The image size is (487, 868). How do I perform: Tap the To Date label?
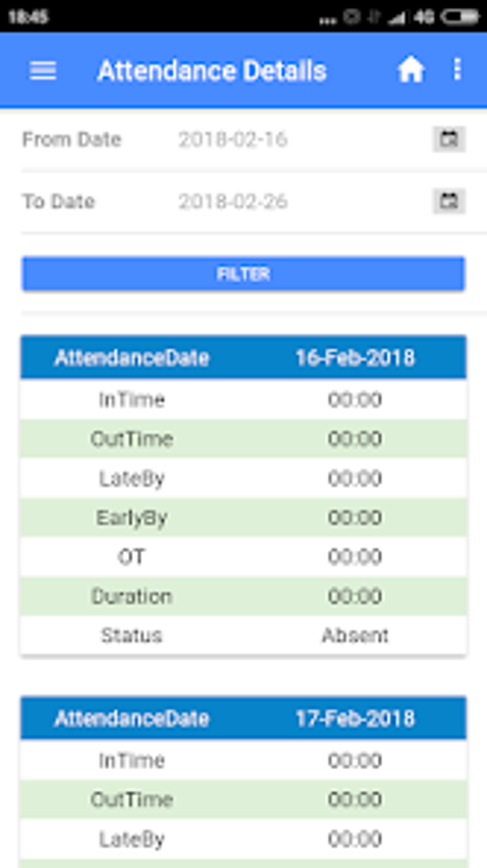(x=59, y=201)
